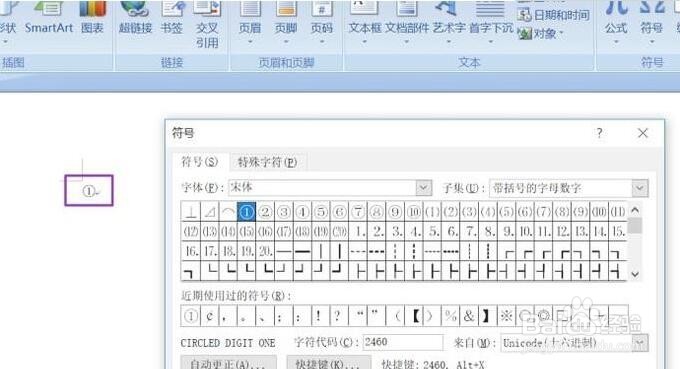
Task: Select circled digit ② symbol
Action: tap(265, 212)
